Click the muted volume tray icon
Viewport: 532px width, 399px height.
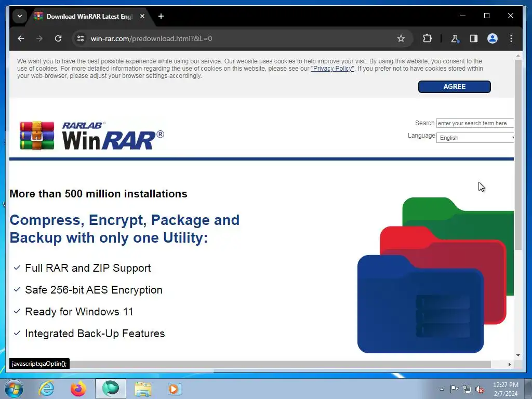point(480,389)
